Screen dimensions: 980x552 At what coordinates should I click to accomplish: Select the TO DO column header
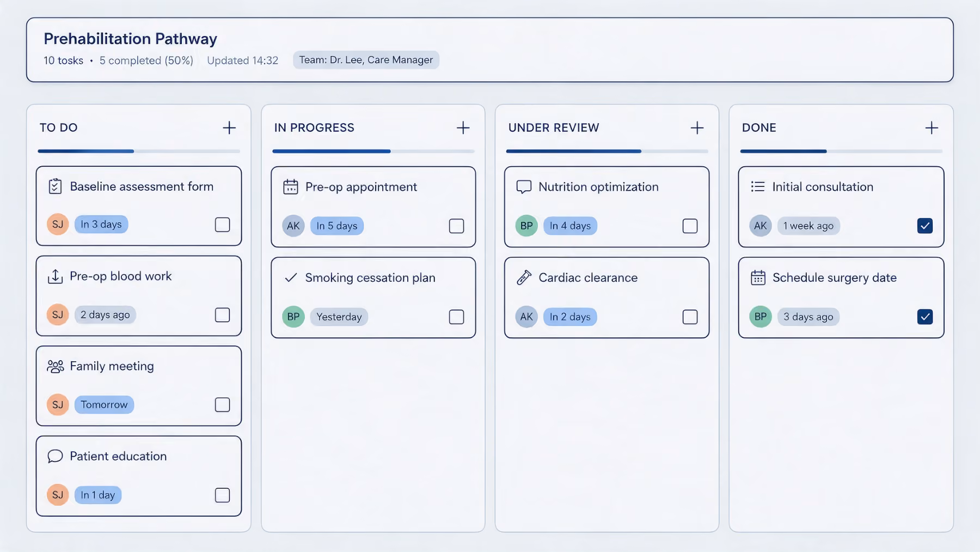pos(59,128)
